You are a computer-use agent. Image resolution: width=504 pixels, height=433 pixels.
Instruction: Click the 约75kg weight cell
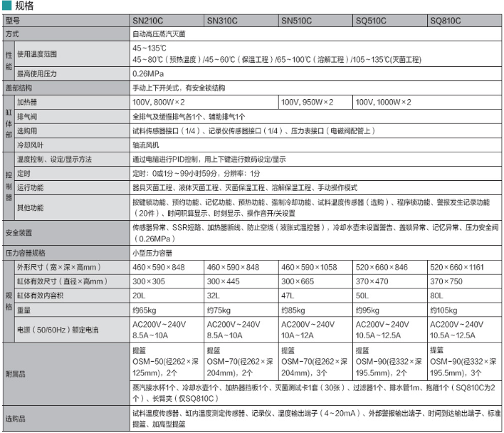(x=241, y=311)
